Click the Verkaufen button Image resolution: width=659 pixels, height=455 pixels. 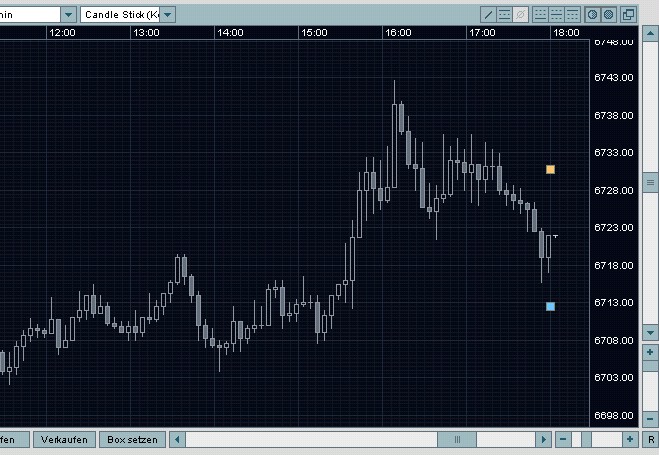64,439
